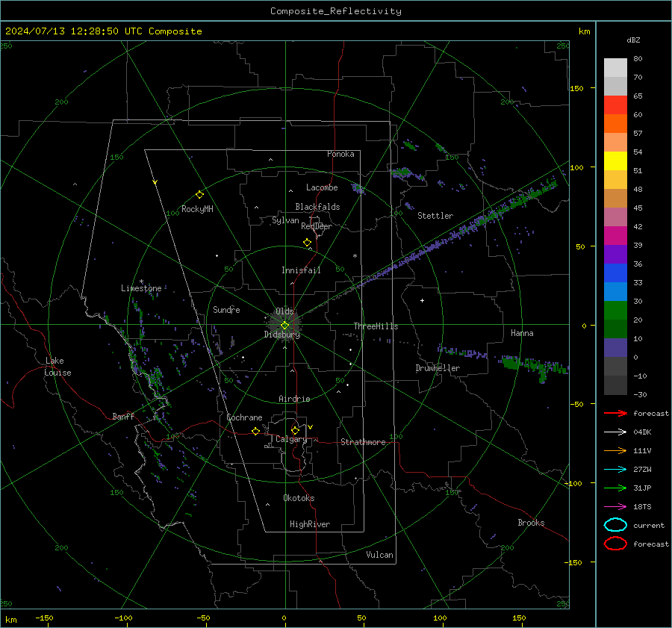
Task: Select the yellow diamond marker below Cochrane
Action: [x=256, y=431]
